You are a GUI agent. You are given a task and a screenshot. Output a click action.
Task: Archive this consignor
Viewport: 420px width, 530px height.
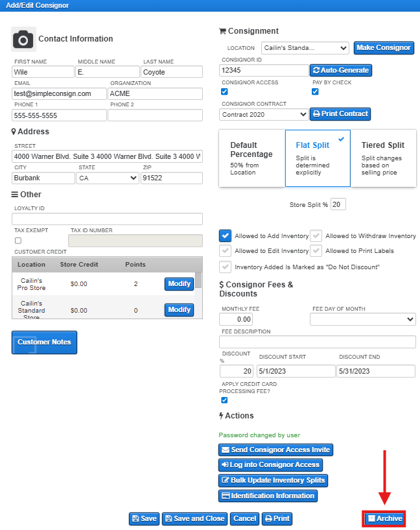point(384,518)
